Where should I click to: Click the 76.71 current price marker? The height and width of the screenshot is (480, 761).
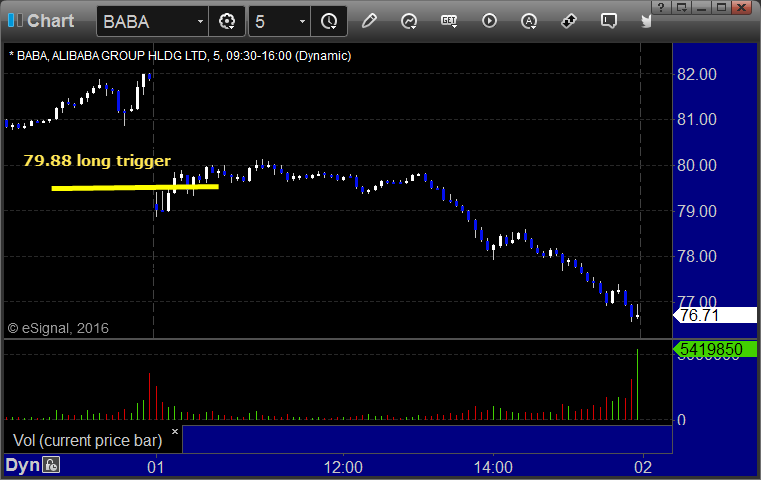click(x=715, y=315)
